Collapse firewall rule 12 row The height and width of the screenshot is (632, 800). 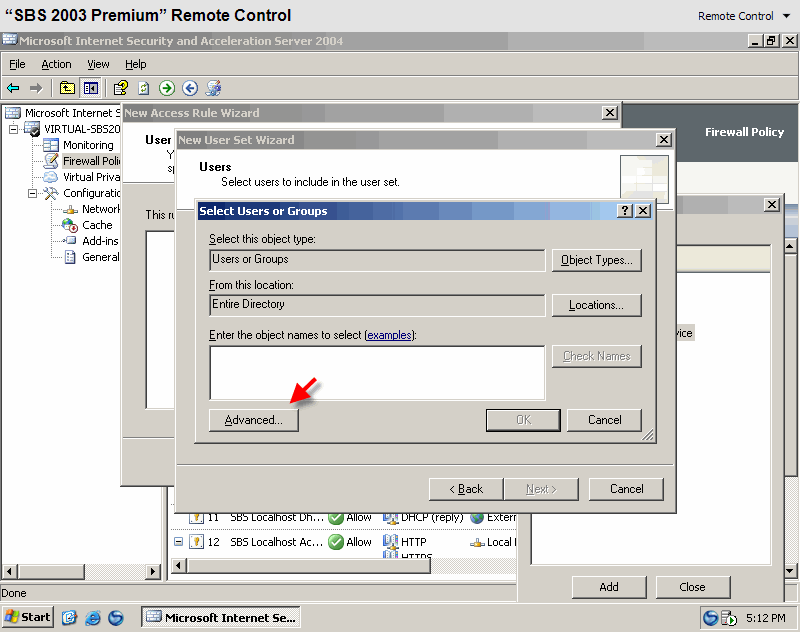click(178, 542)
